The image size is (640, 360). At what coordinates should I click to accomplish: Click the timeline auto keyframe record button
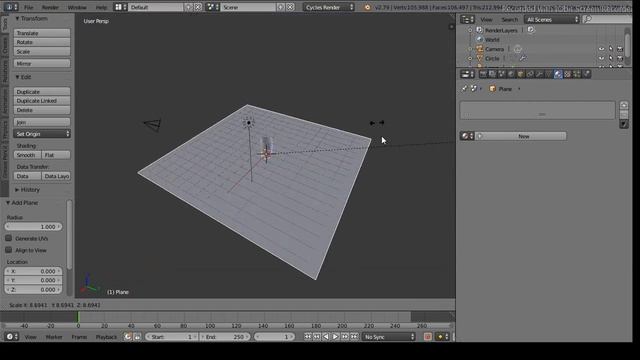427,337
